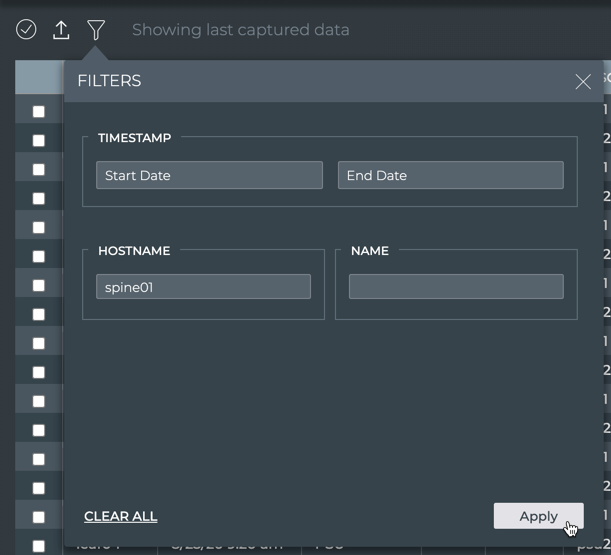This screenshot has height=555, width=611.
Task: Toggle the tenth row checkbox
Action: pos(39,373)
